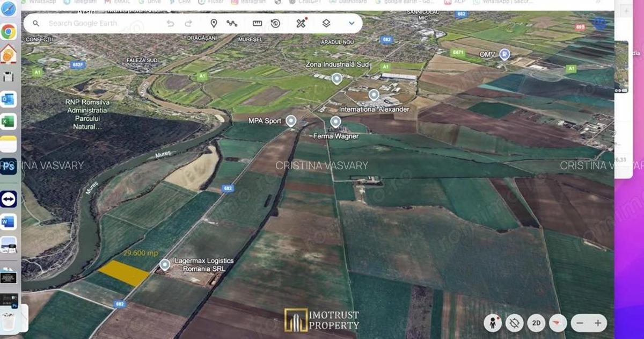Viewport: 644px width, 339px height.
Task: Click the Zona Industrială Sud marker
Action: click(x=336, y=79)
